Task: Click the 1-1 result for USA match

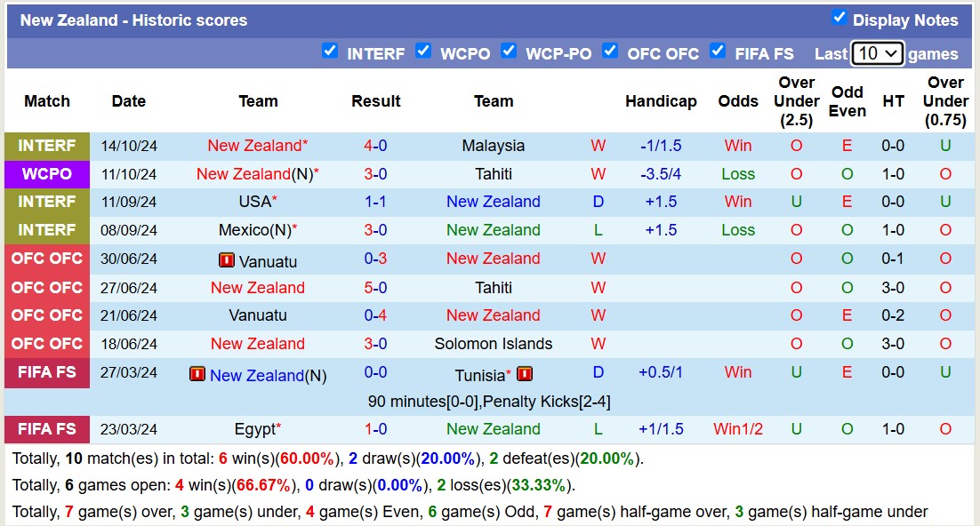Action: click(x=375, y=202)
